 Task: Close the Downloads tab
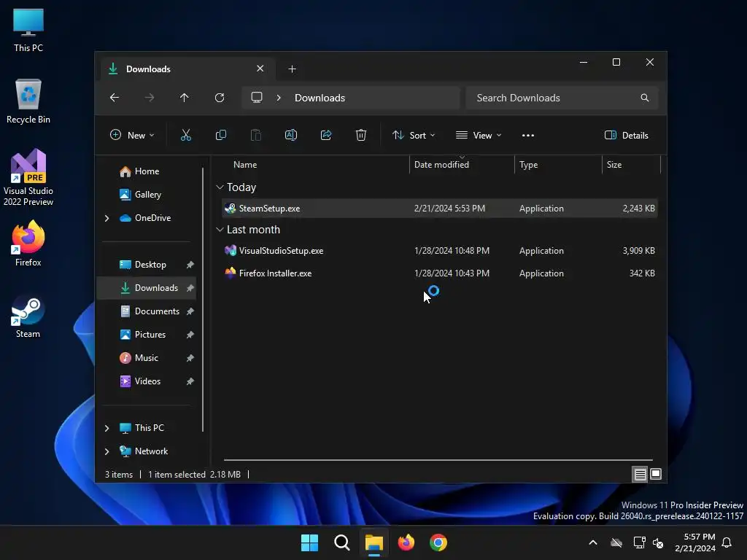(x=260, y=69)
